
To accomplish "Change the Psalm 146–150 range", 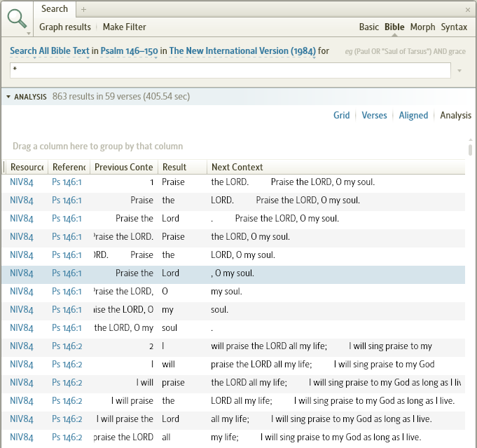I will (x=129, y=51).
